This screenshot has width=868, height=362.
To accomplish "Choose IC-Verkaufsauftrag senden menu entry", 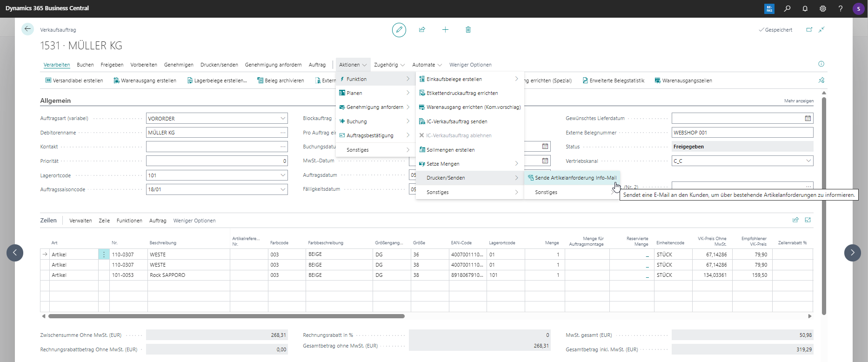I will coord(456,121).
